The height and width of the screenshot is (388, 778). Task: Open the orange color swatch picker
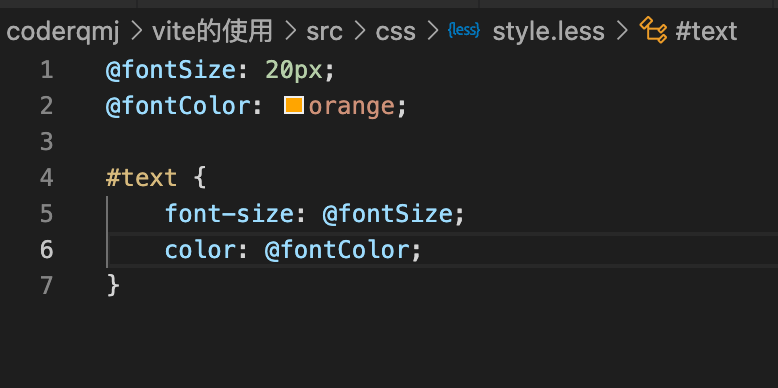pyautogui.click(x=294, y=105)
